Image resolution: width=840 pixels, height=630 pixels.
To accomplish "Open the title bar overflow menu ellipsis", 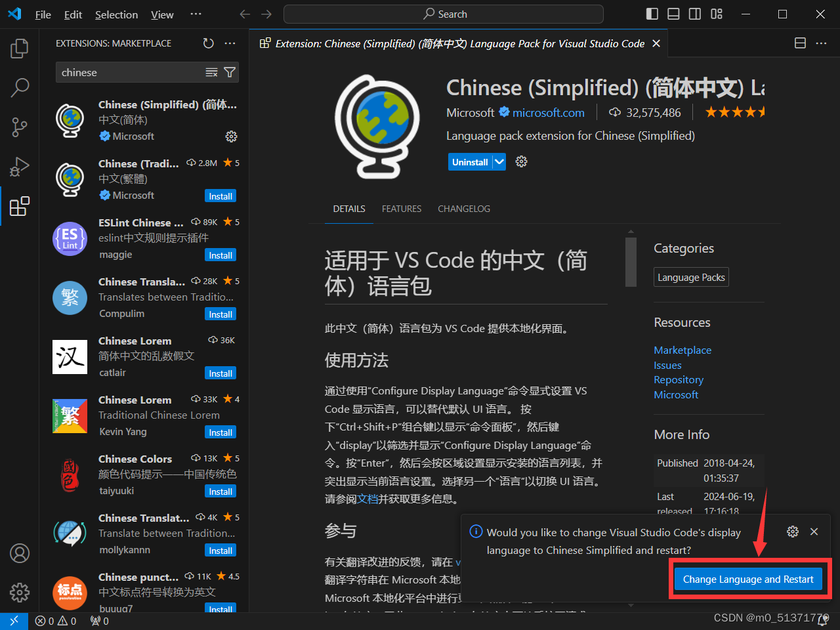I will [196, 14].
